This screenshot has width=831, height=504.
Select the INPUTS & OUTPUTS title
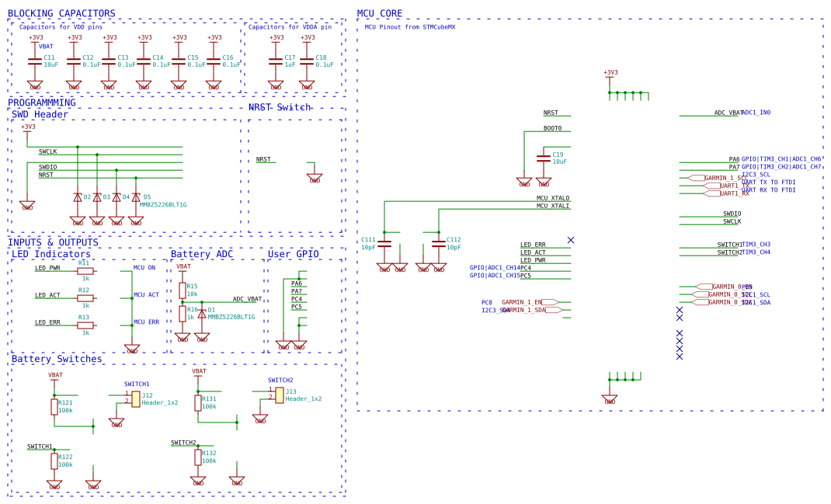click(53, 243)
